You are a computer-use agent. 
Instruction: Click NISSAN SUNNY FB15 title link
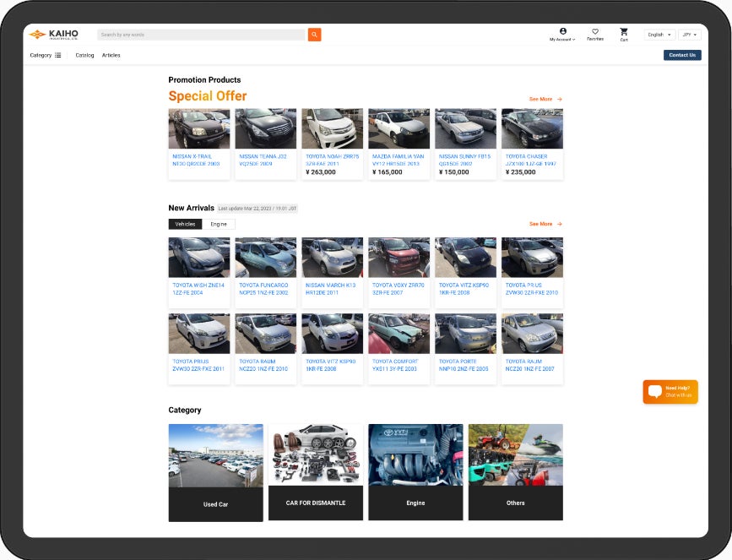pos(465,160)
